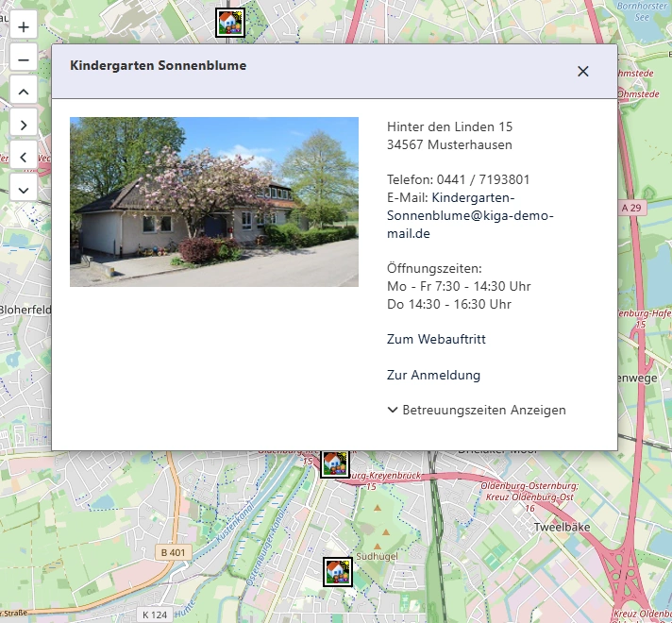Click the Kindergarten Sonnenblume popup title
This screenshot has width=672, height=623.
[158, 66]
